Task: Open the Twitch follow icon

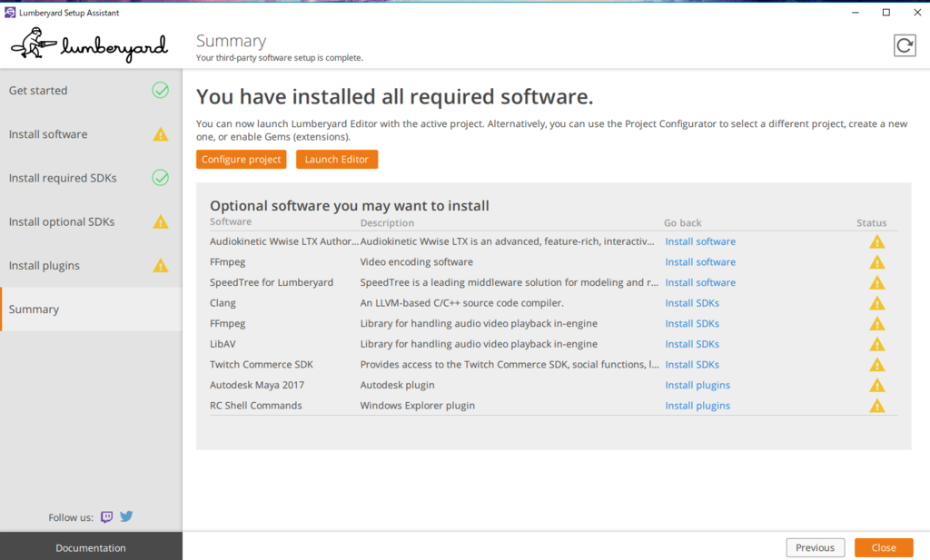Action: point(107,516)
